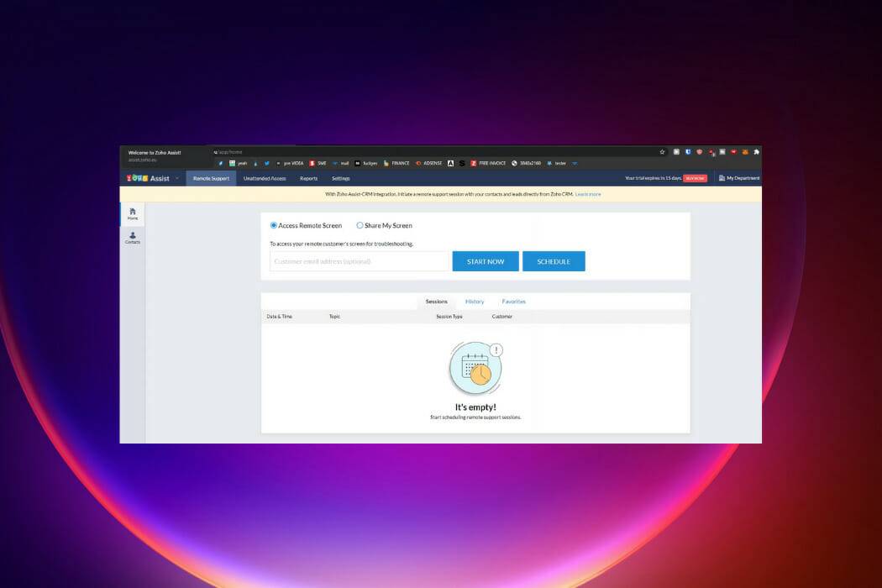Click the START NOW button

(x=486, y=261)
